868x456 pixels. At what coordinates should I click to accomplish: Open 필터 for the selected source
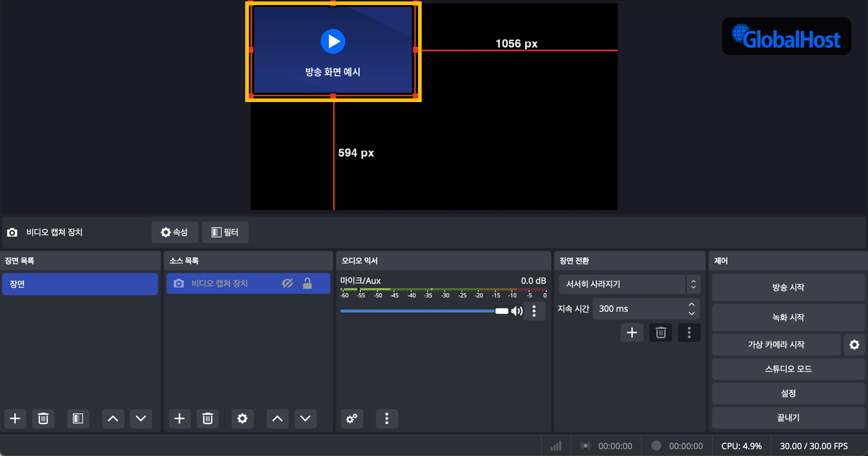click(225, 232)
